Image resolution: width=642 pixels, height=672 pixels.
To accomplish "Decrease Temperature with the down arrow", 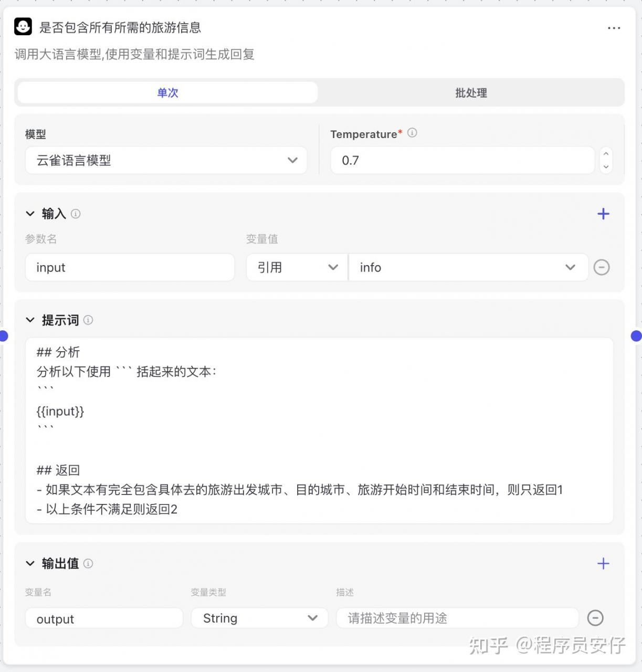I will [606, 167].
